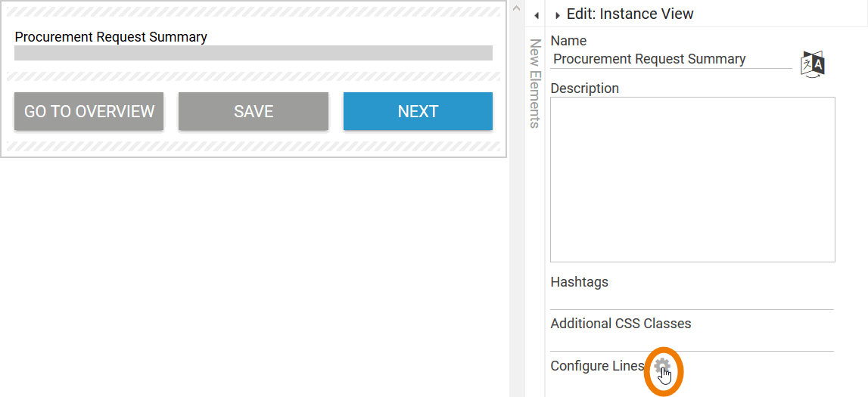Click the Configure Lines gear icon

pos(663,368)
